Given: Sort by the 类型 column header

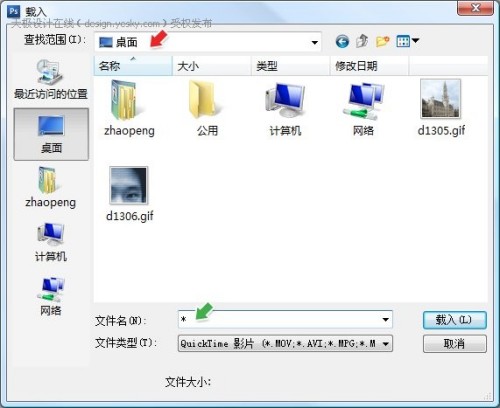Looking at the screenshot, I should 290,66.
